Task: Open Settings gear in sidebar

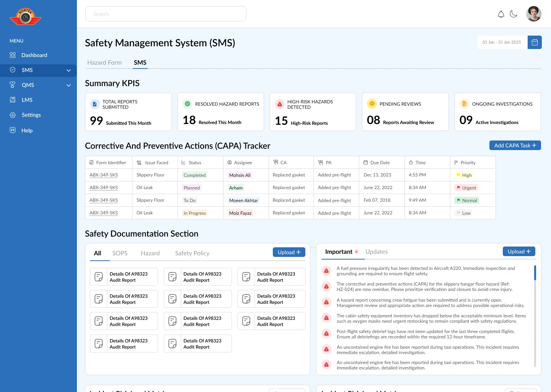Action: point(13,115)
